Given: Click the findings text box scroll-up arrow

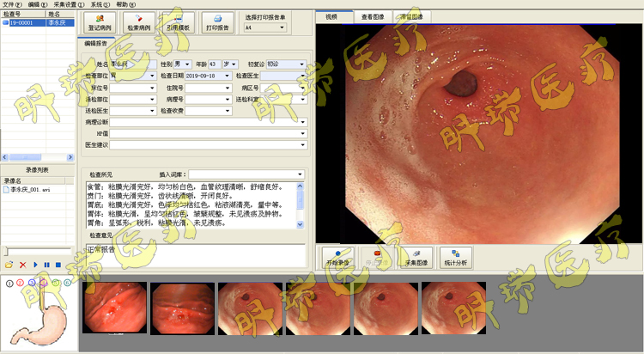Looking at the screenshot, I should (301, 186).
